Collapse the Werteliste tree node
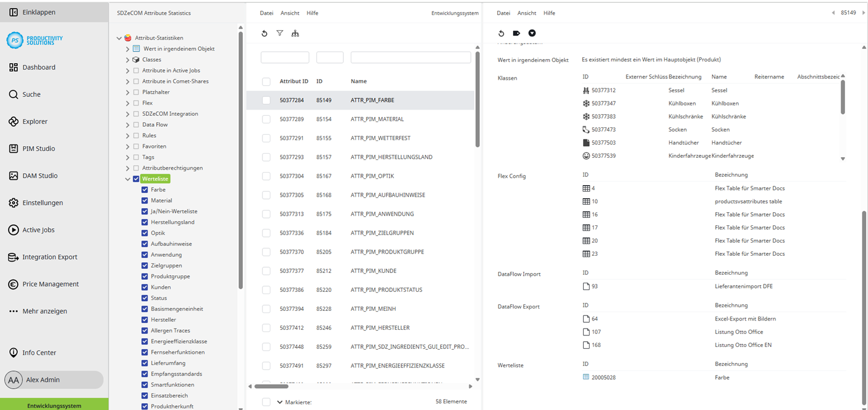The image size is (868, 410). [127, 178]
